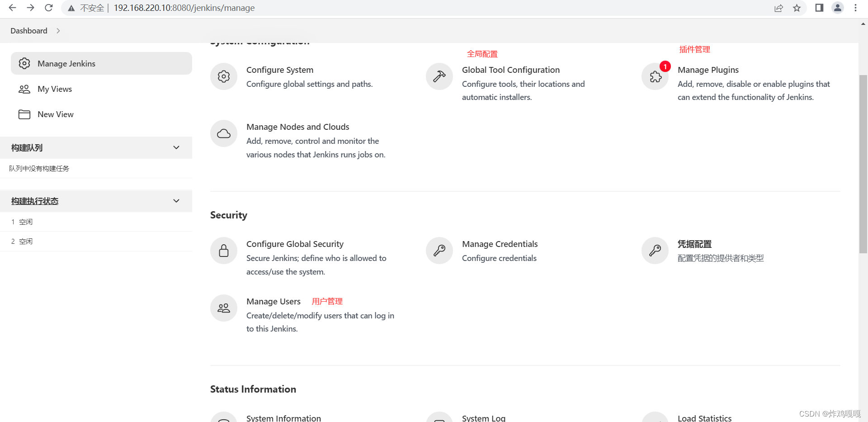Reload the Jenkins page
The width and height of the screenshot is (868, 422).
click(x=49, y=8)
